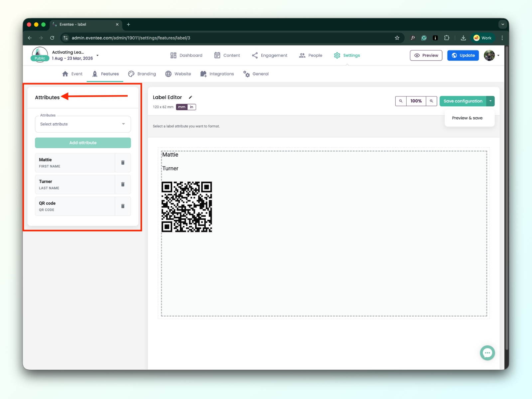Delete the Mattie first name attribute

point(123,163)
